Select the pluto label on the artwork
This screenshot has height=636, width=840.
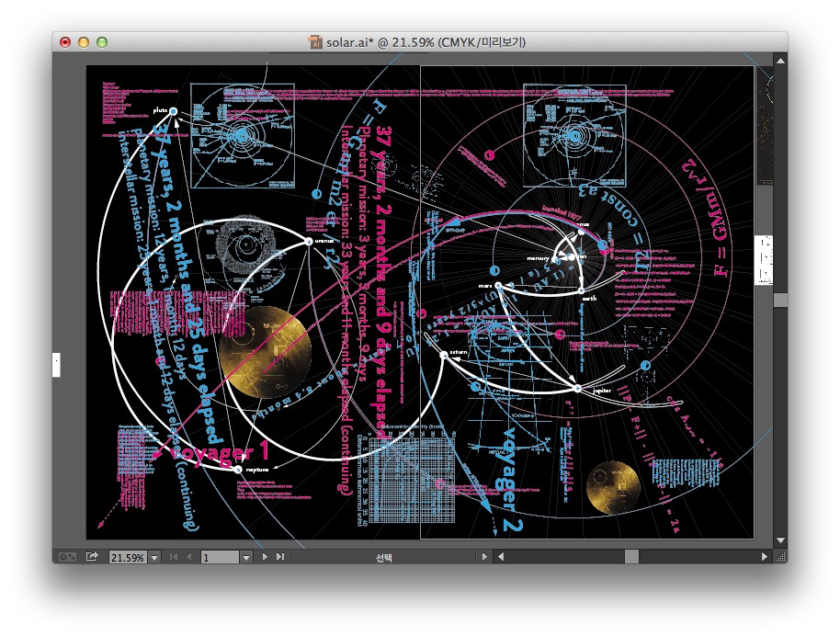pos(160,110)
